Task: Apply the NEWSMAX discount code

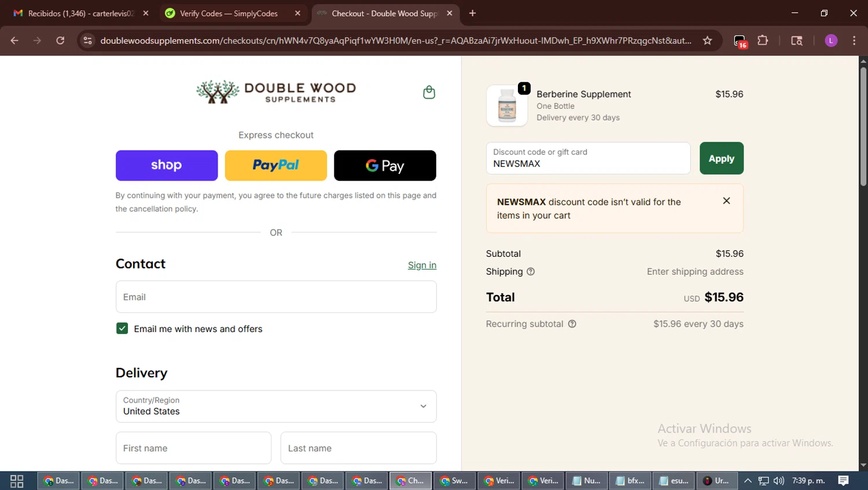Action: point(722,159)
